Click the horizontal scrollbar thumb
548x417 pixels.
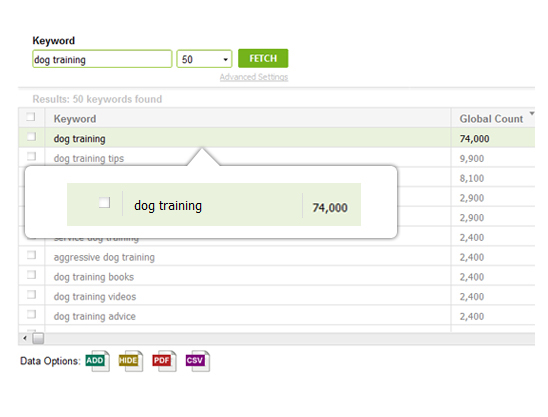coord(38,338)
